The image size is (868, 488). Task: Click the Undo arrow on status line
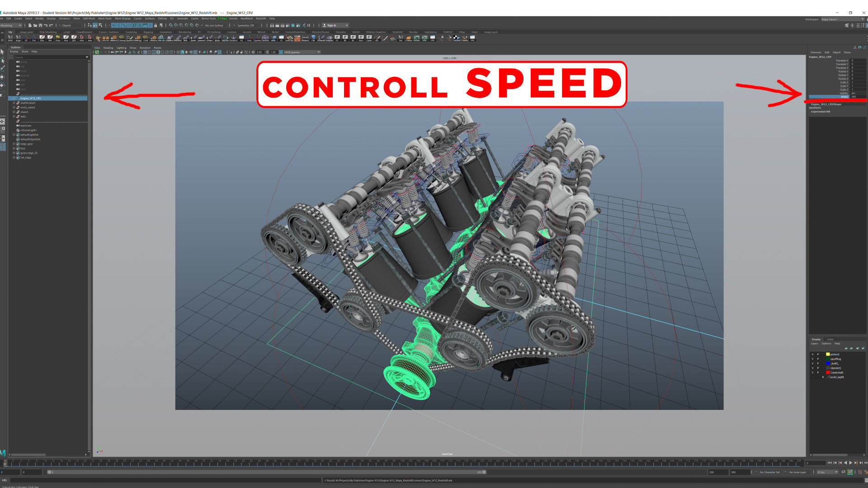click(x=46, y=25)
